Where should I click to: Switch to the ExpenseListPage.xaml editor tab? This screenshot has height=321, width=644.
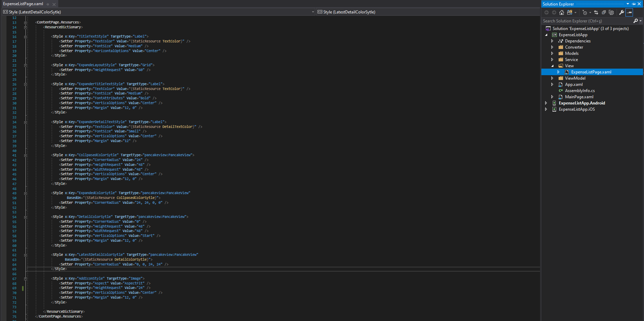(23, 4)
